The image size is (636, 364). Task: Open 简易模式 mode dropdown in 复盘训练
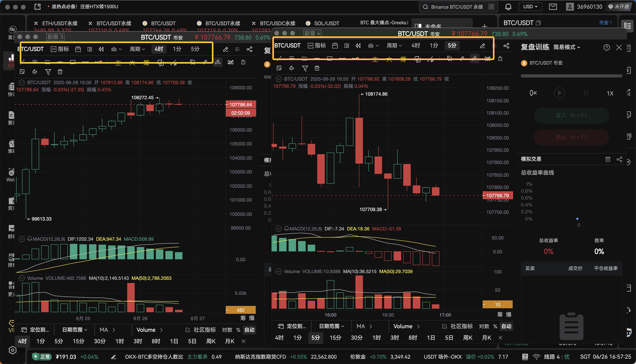click(566, 47)
